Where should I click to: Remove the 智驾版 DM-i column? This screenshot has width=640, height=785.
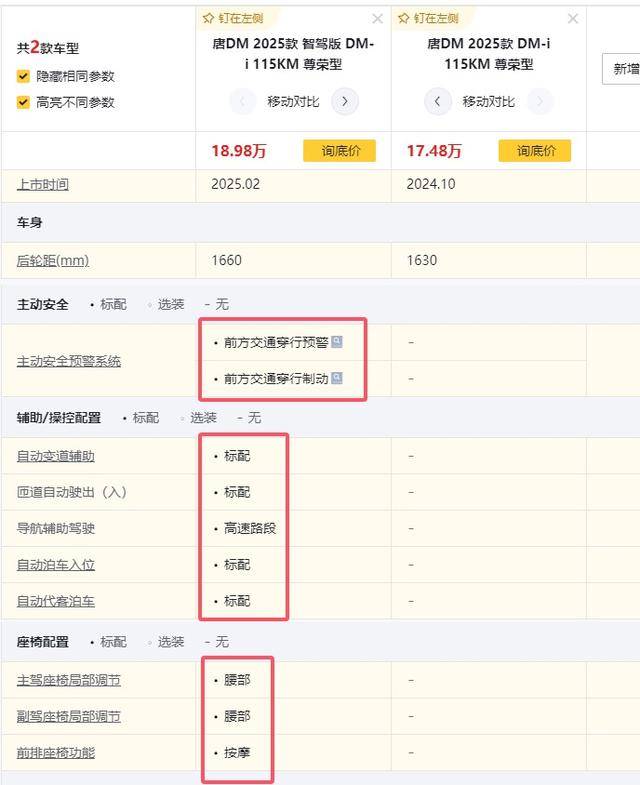[x=378, y=19]
